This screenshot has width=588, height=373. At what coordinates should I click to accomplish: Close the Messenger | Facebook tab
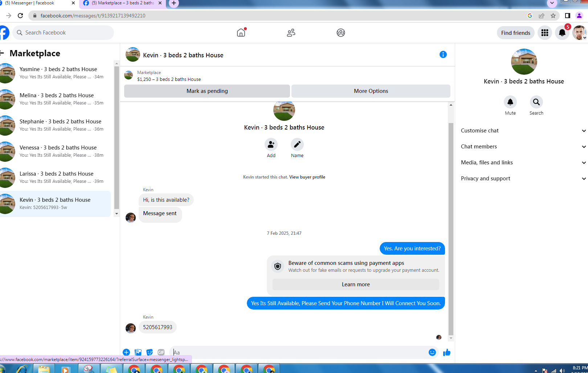[x=73, y=3]
